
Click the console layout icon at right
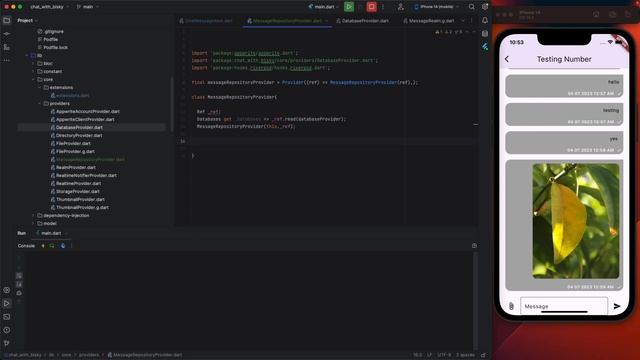(474, 246)
